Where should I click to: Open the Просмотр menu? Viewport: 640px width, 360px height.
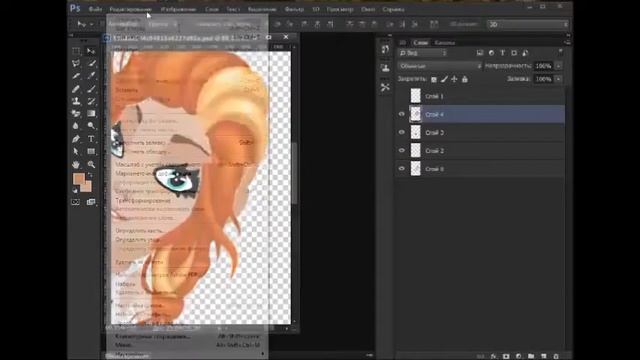[x=340, y=9]
